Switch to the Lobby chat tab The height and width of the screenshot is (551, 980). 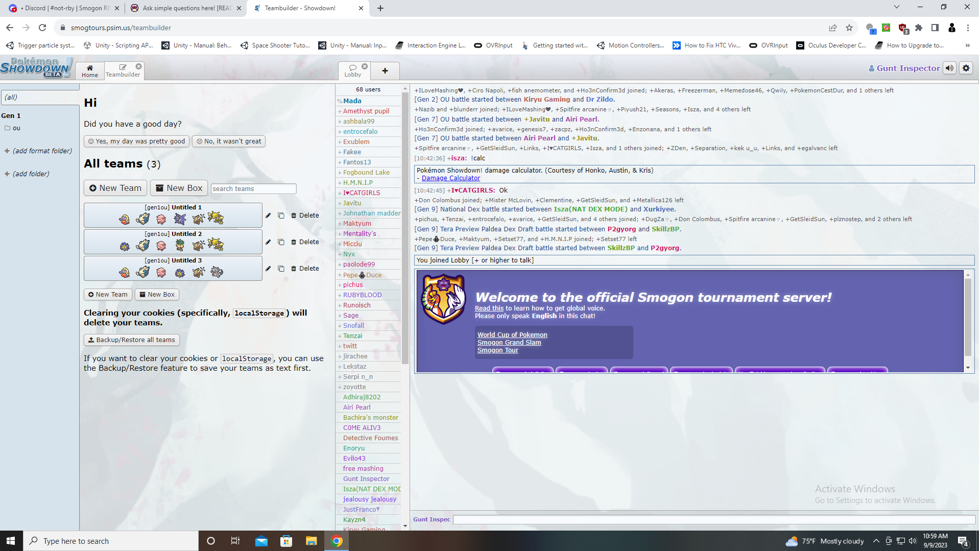click(353, 71)
